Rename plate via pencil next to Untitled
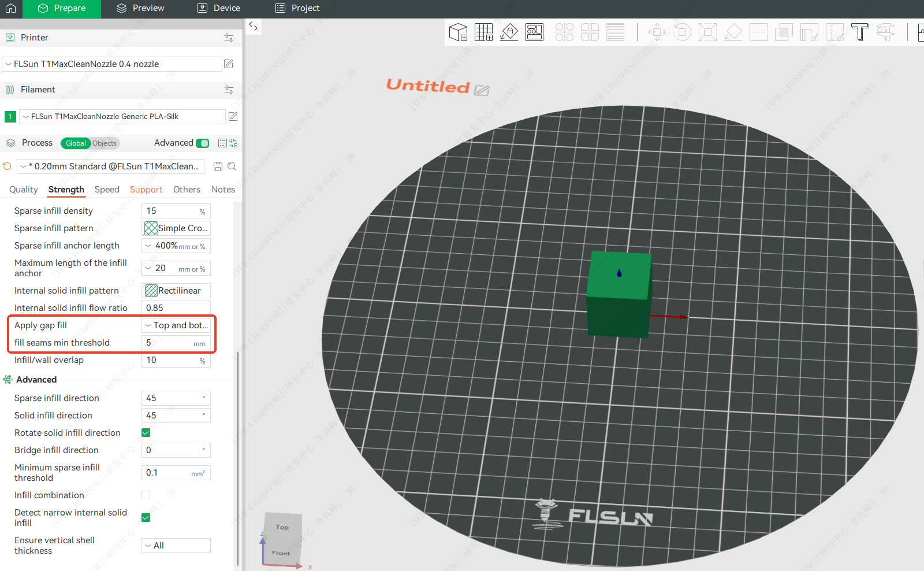This screenshot has width=924, height=571. 482,90
